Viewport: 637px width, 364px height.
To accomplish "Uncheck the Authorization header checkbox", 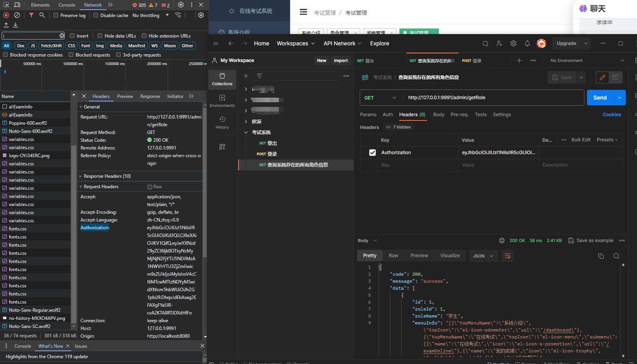I will pos(373,153).
